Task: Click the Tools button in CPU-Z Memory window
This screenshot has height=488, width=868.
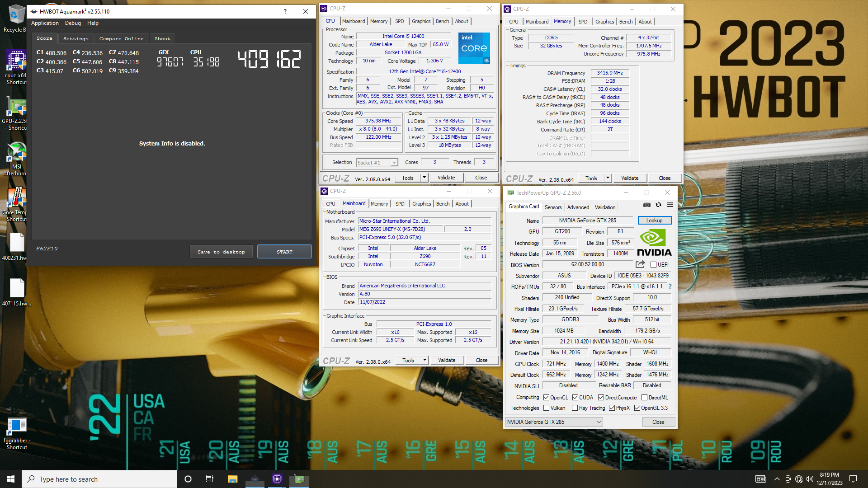Action: point(591,178)
